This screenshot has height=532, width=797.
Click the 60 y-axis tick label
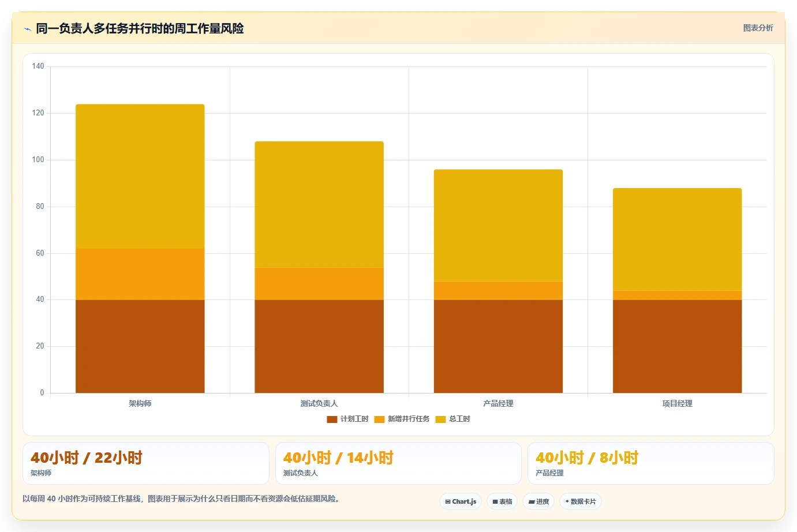[40, 253]
